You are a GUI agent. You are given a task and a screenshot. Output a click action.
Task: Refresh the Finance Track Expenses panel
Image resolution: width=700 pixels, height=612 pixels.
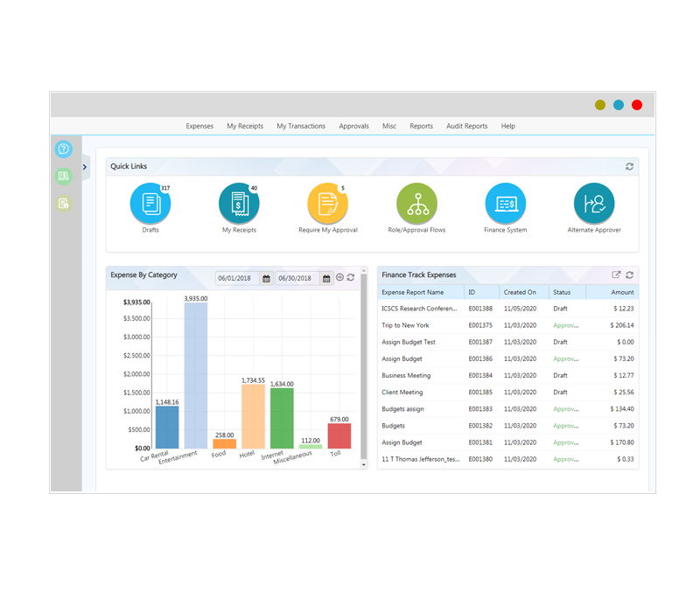pyautogui.click(x=629, y=275)
